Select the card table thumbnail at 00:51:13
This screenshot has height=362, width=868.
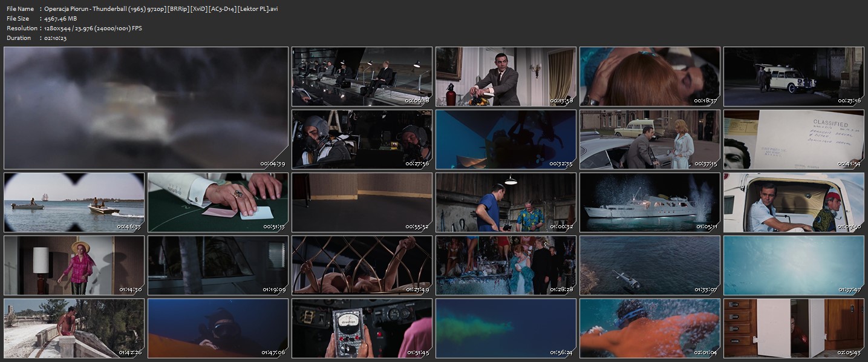218,203
